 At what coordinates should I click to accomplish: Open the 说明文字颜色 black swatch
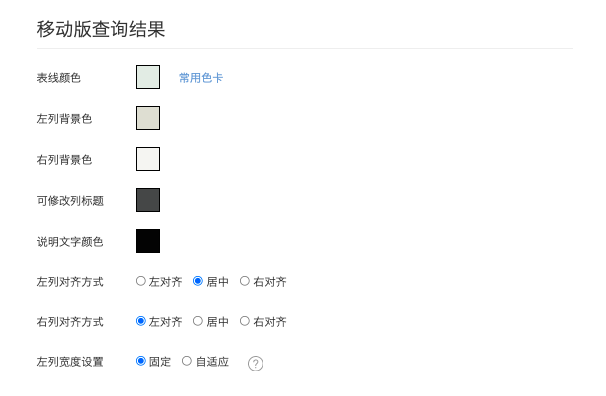coord(148,241)
